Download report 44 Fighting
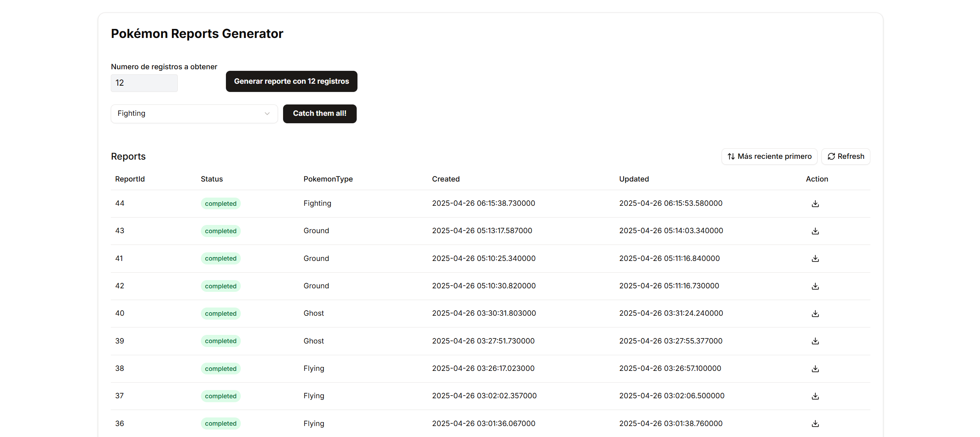The width and height of the screenshot is (980, 437). 815,204
